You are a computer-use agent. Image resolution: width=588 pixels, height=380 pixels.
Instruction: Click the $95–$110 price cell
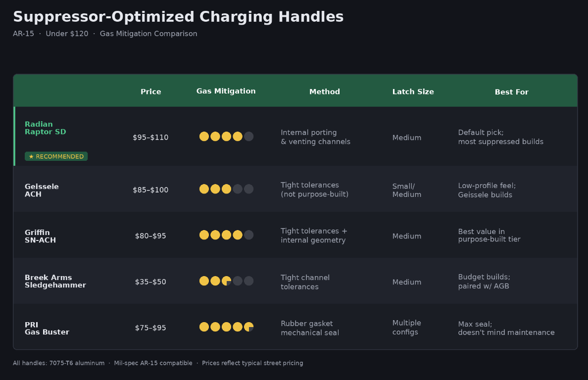click(150, 138)
